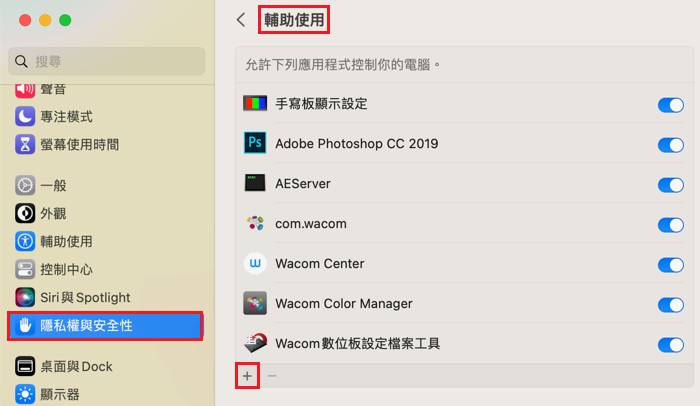Add an app with the plus button
700x406 pixels.
(247, 376)
